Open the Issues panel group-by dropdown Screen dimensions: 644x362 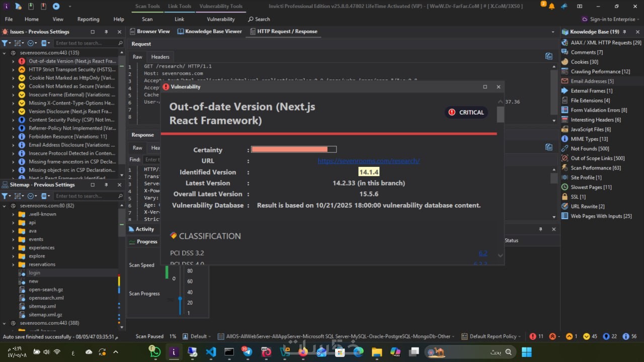19,43
